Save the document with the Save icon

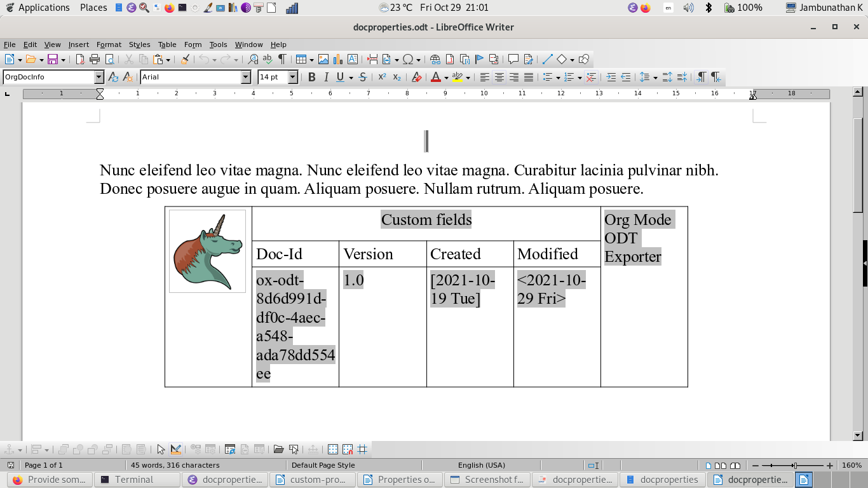pos(53,59)
